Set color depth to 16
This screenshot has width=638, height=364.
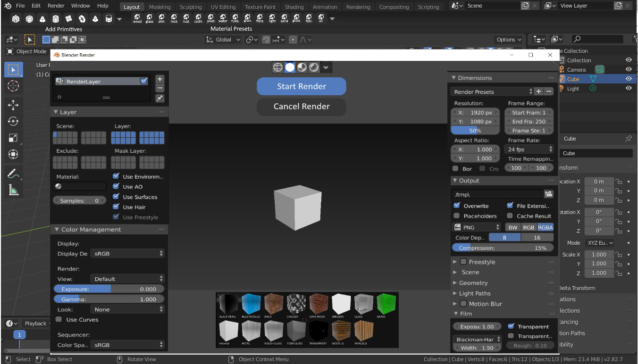coord(537,238)
